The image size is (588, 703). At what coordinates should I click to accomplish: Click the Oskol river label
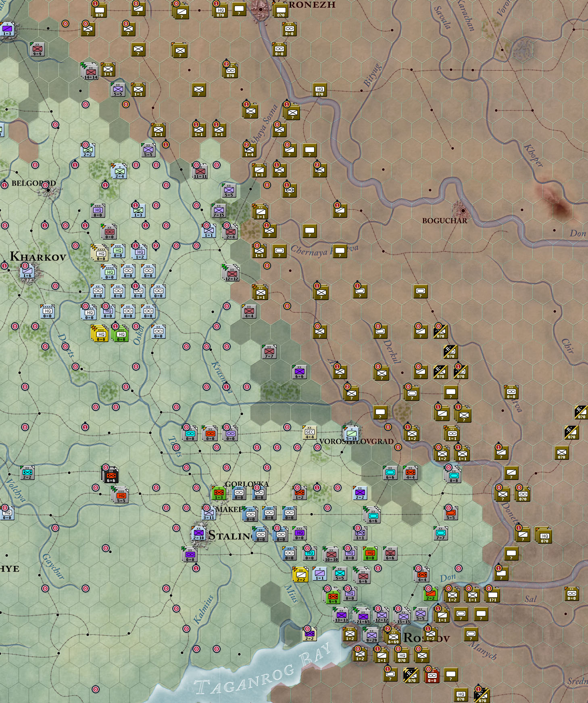click(x=138, y=336)
